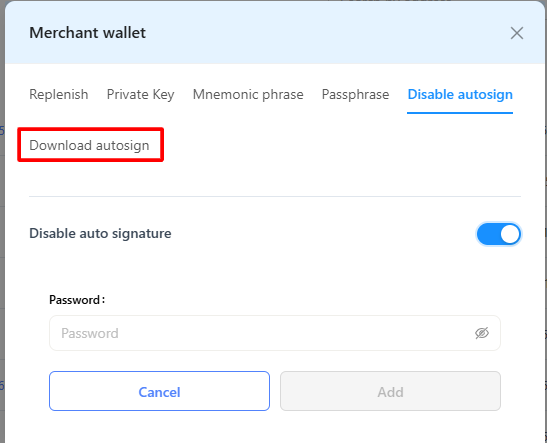Screen dimensions: 547x443
Task: Click the Disable auto signature label
Action: click(x=100, y=233)
